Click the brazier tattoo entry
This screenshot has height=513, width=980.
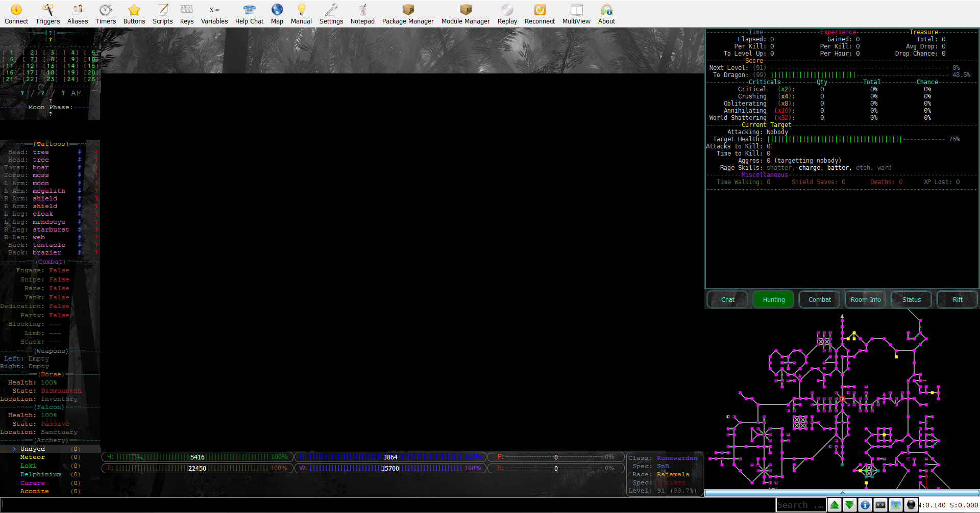click(x=47, y=253)
